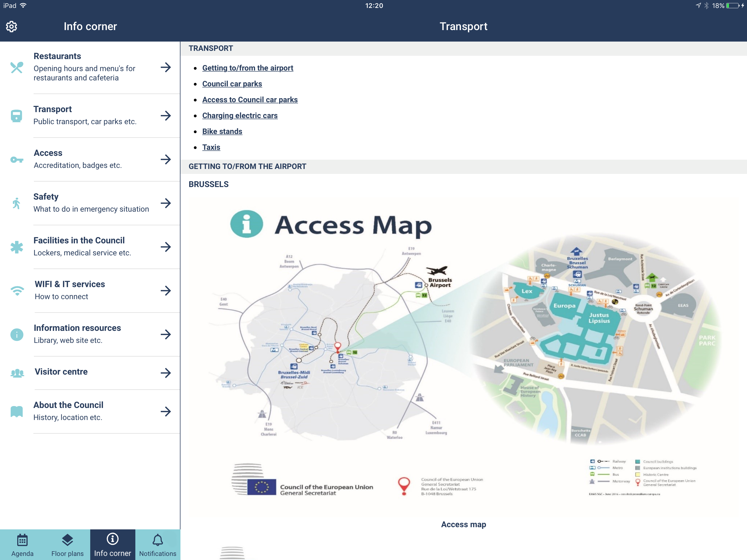Tap the Justus Lipsius building on map

coord(599,318)
